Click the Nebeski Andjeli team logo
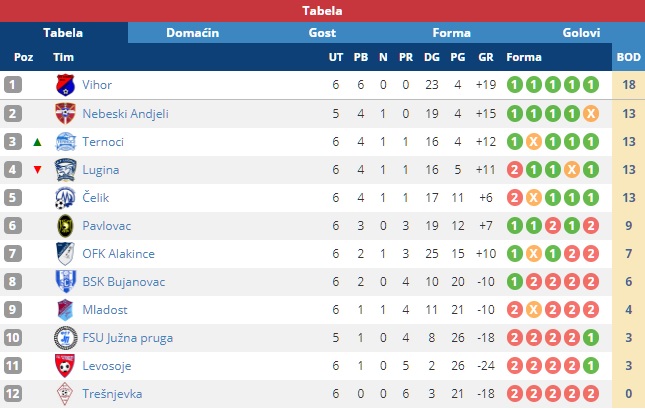This screenshot has width=645, height=409. pyautogui.click(x=65, y=113)
